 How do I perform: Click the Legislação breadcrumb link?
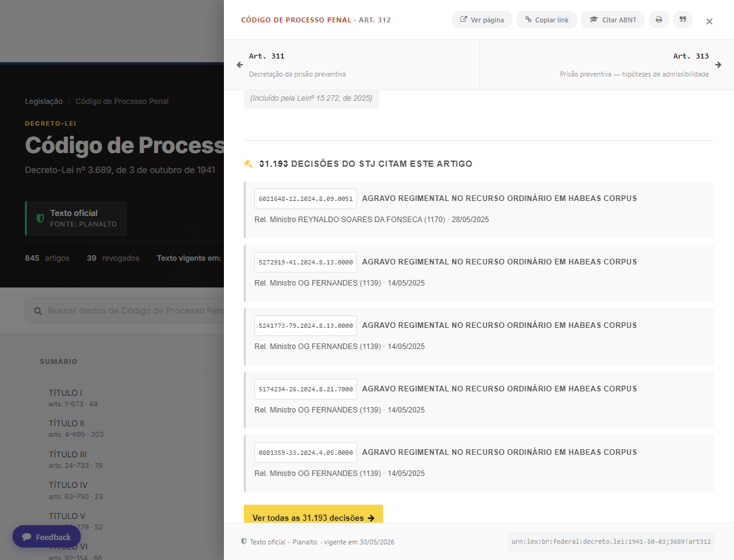[44, 101]
